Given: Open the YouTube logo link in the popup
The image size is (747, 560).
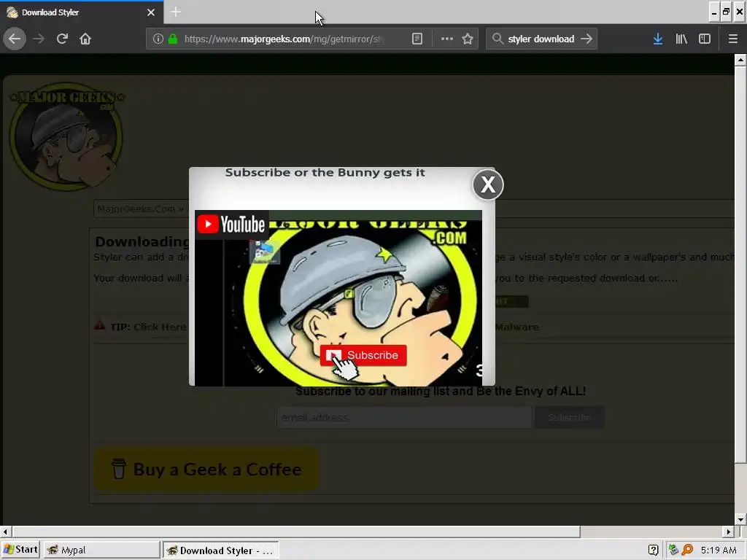Looking at the screenshot, I should tap(231, 225).
